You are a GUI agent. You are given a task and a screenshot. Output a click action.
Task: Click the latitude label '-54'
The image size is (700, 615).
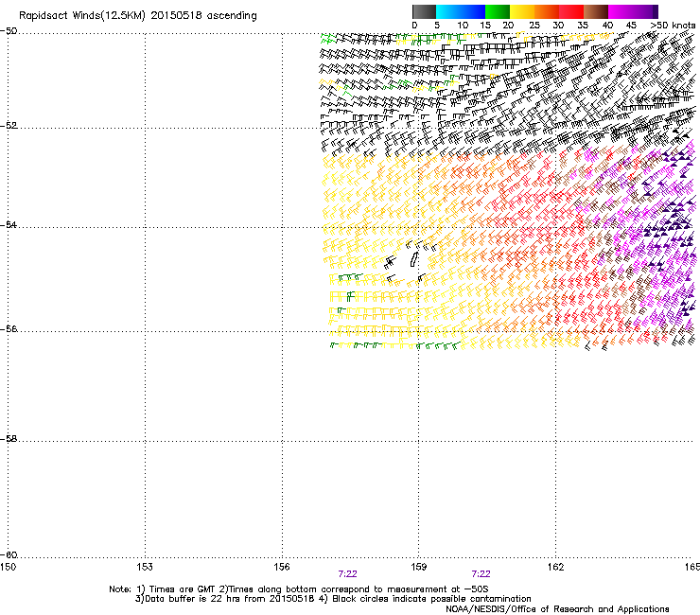(x=9, y=224)
